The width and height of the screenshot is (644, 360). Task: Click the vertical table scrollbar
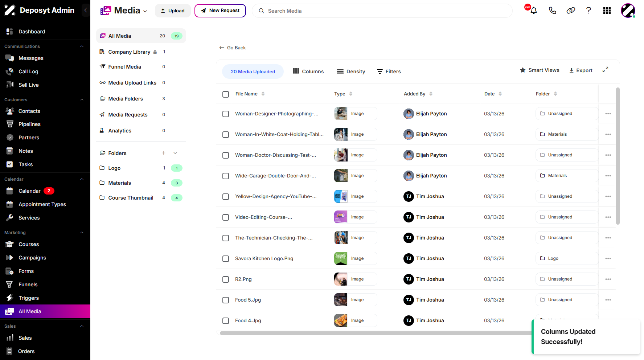click(x=618, y=156)
